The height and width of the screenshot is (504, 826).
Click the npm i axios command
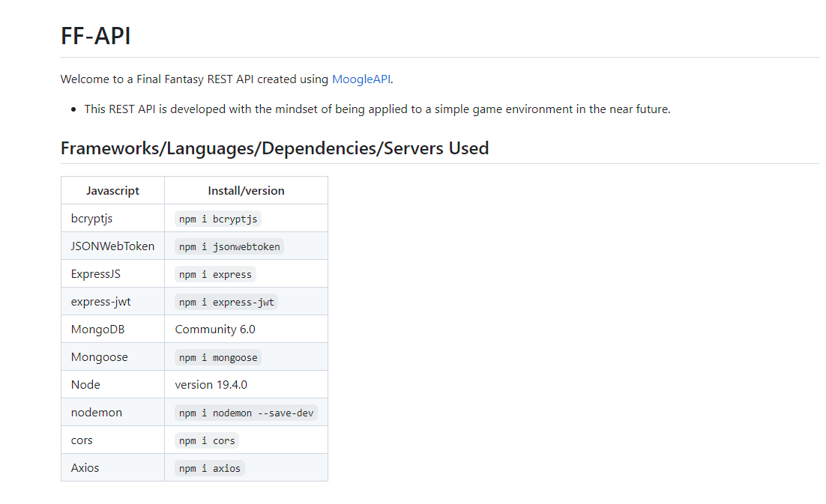click(x=210, y=468)
